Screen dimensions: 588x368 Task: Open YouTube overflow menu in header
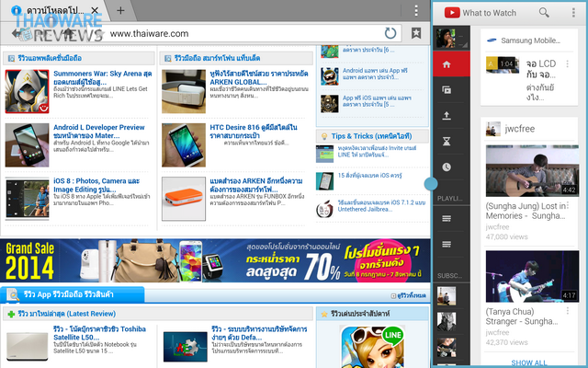(573, 12)
